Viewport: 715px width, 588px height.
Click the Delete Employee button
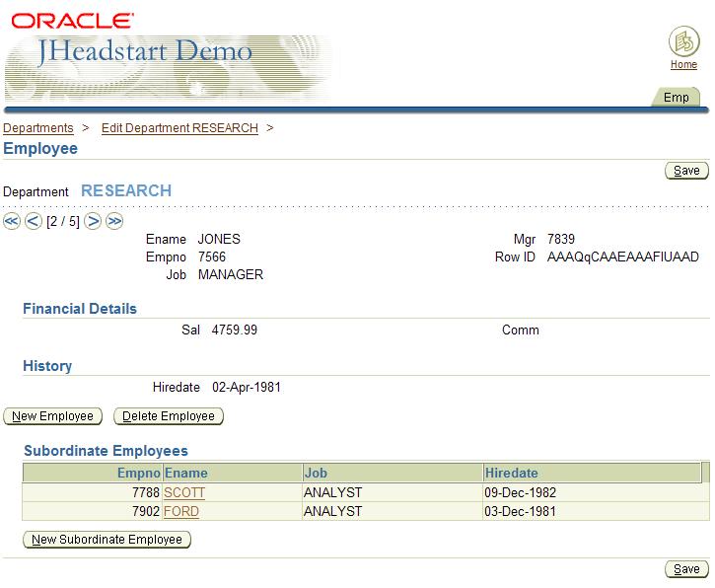coord(169,416)
